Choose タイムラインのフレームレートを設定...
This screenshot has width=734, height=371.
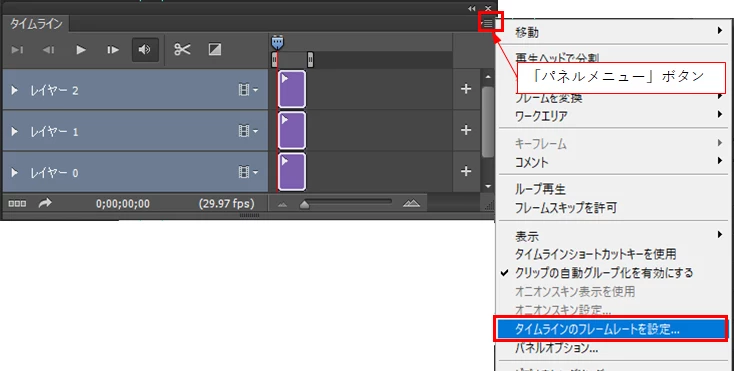click(611, 329)
